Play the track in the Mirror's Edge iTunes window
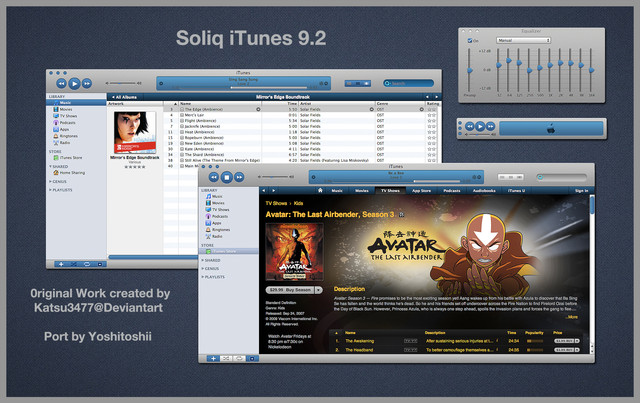This screenshot has width=640, height=403. pos(74,84)
